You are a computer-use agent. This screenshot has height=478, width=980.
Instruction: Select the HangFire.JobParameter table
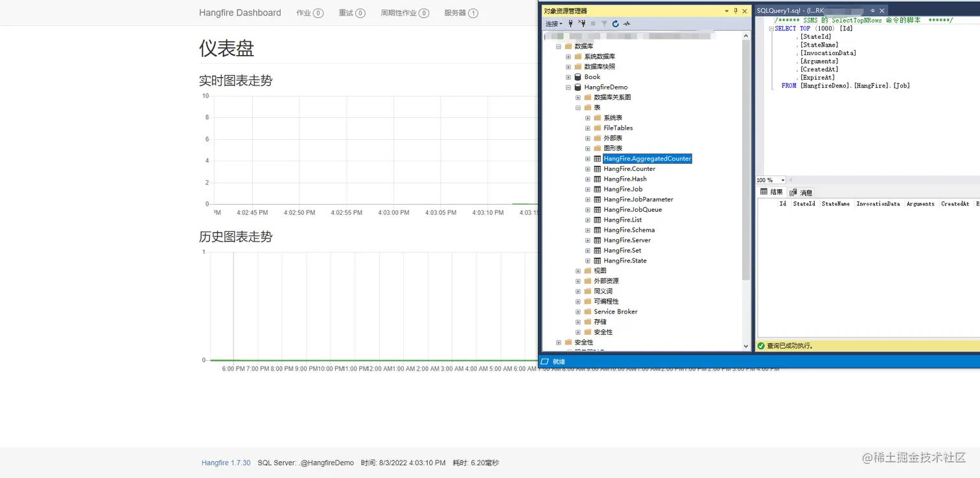click(x=638, y=199)
